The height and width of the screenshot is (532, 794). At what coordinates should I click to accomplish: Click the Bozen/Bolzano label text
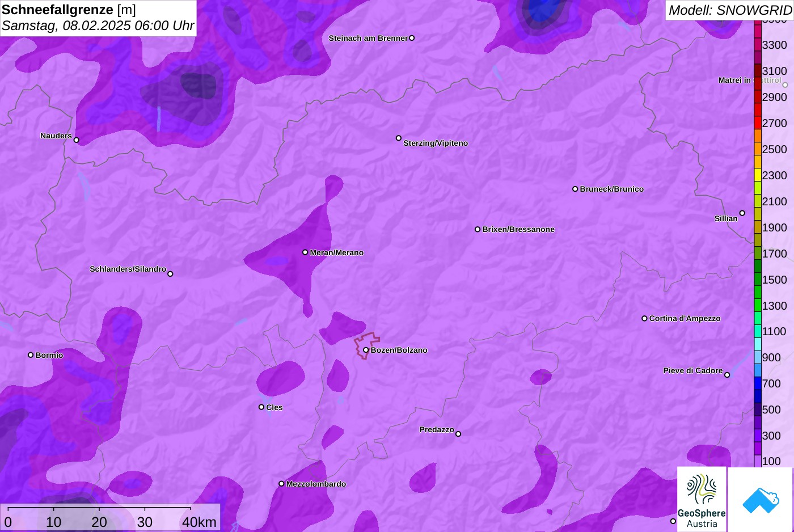(399, 350)
